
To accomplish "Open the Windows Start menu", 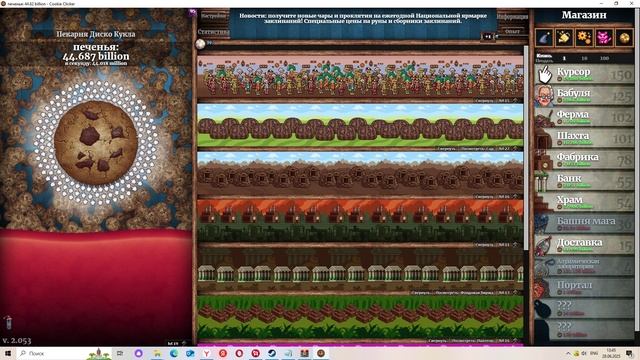I will point(7,353).
